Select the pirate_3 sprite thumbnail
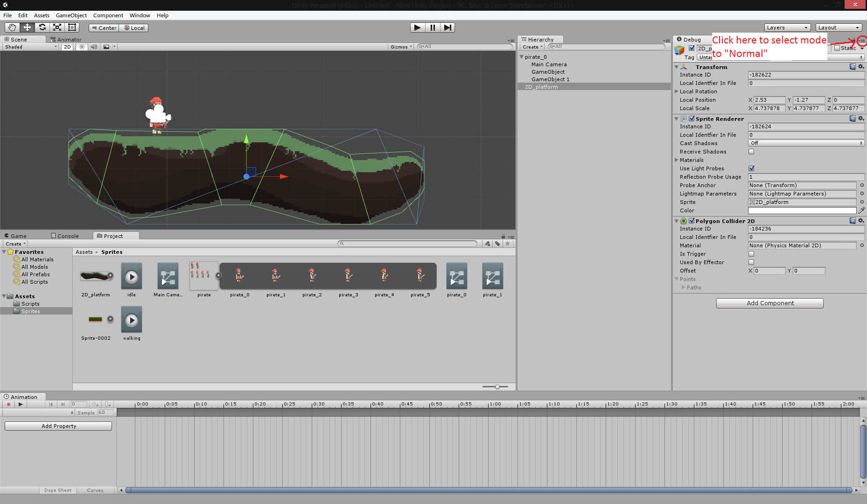 coord(349,276)
